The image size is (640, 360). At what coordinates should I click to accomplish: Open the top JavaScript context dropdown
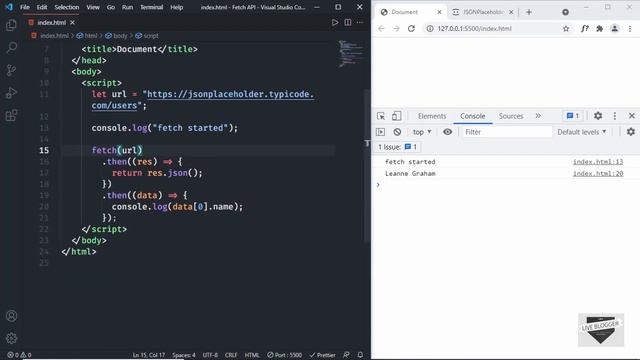tap(422, 132)
